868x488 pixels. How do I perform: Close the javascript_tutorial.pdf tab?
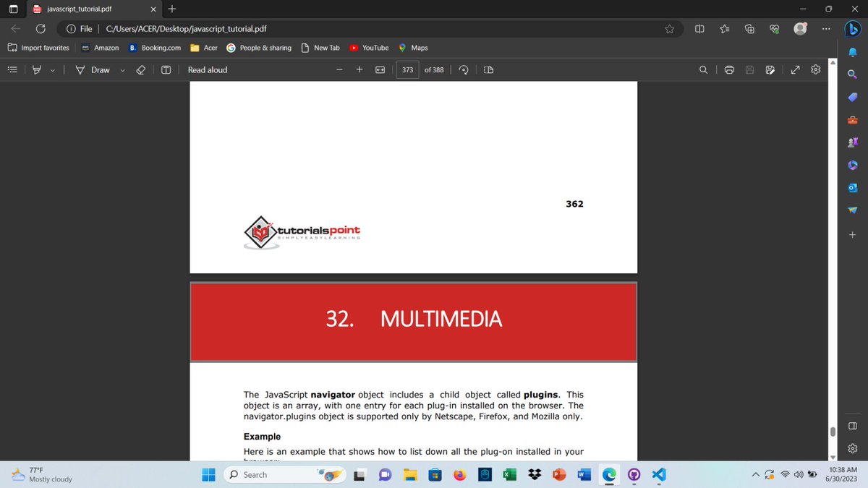coord(153,9)
